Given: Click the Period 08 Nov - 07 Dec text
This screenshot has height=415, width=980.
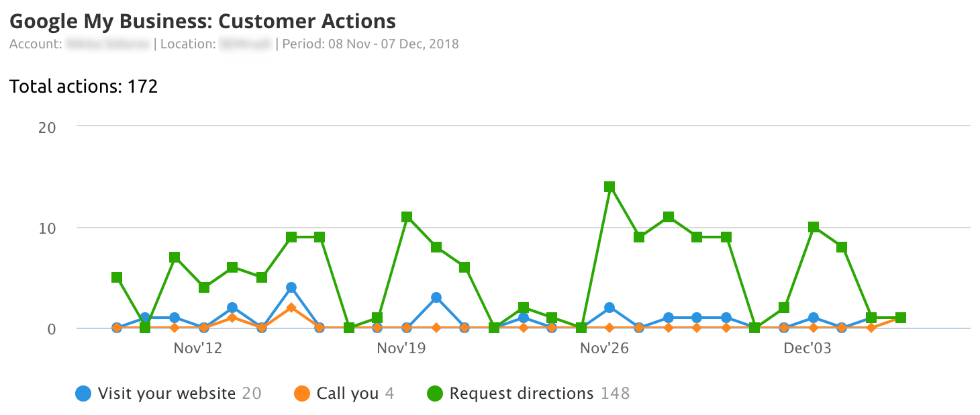Looking at the screenshot, I should pyautogui.click(x=371, y=44).
